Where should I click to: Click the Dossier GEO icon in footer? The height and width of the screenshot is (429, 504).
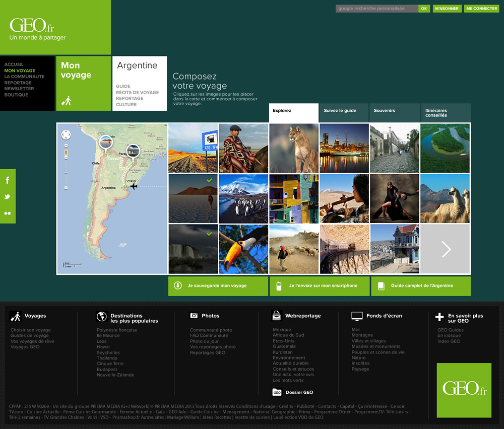(277, 392)
